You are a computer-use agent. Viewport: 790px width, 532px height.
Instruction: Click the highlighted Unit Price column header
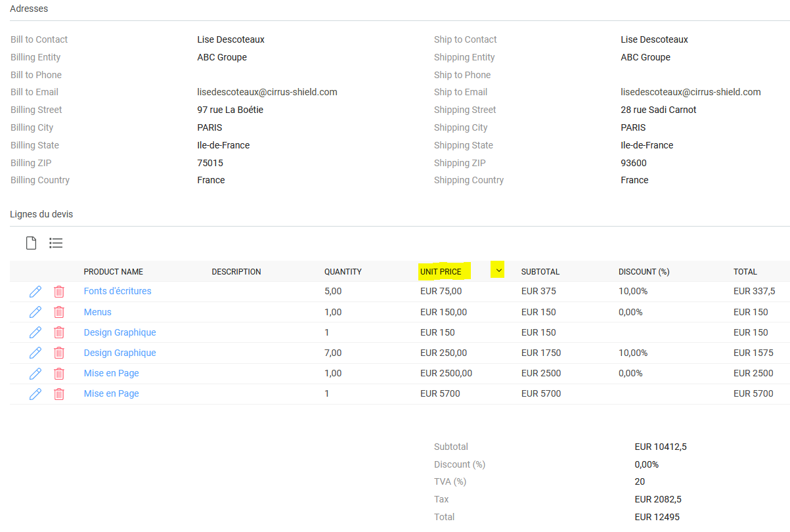(x=441, y=272)
